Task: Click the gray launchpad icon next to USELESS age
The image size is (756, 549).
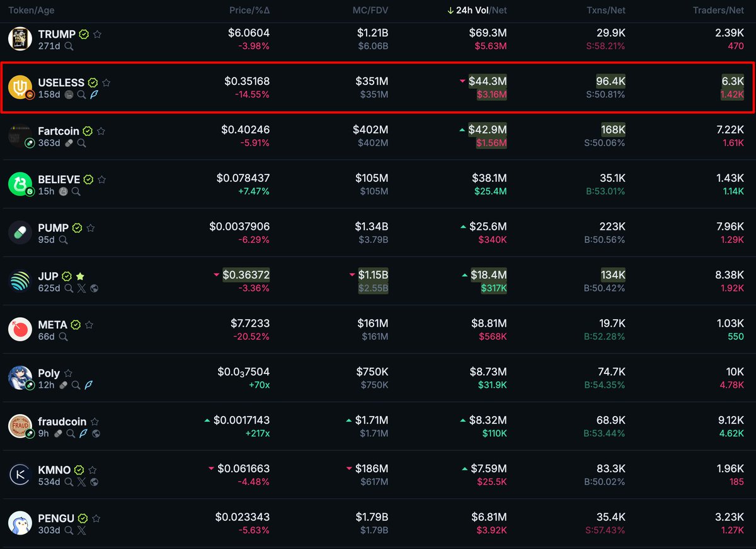Action: click(x=69, y=94)
